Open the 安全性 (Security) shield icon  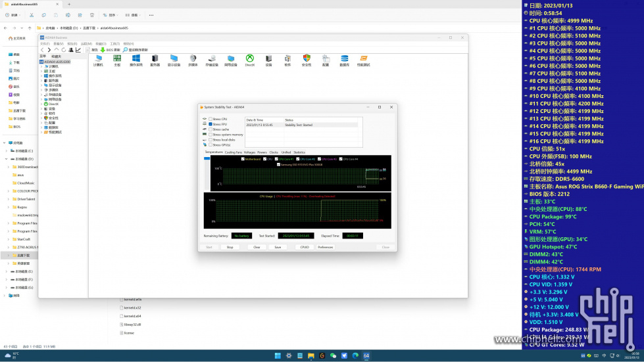coord(307,58)
